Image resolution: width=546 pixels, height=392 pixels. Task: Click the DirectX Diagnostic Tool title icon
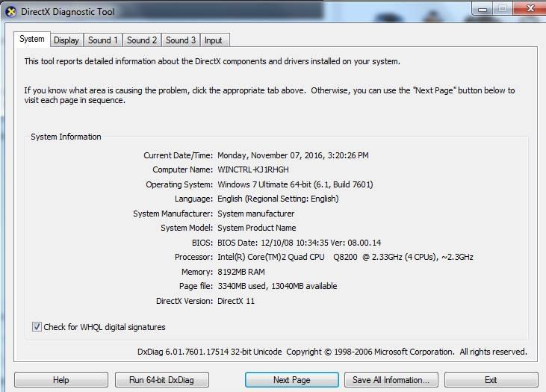tap(10, 12)
